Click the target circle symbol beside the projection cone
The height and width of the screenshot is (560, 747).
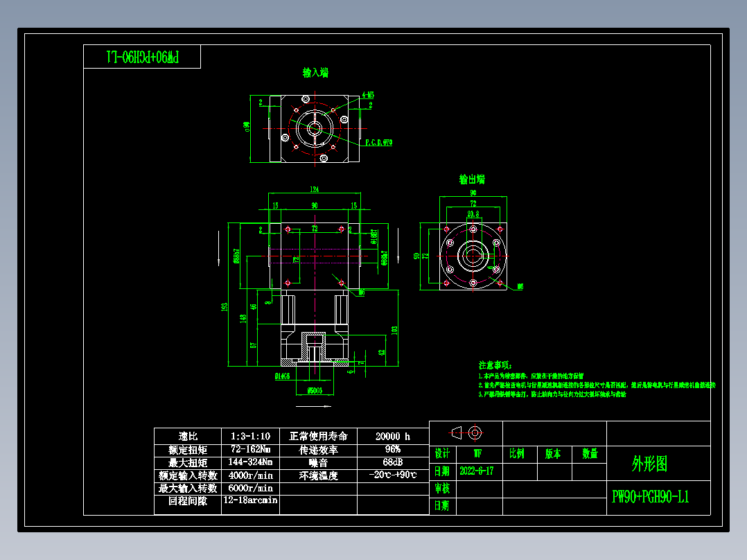click(475, 431)
